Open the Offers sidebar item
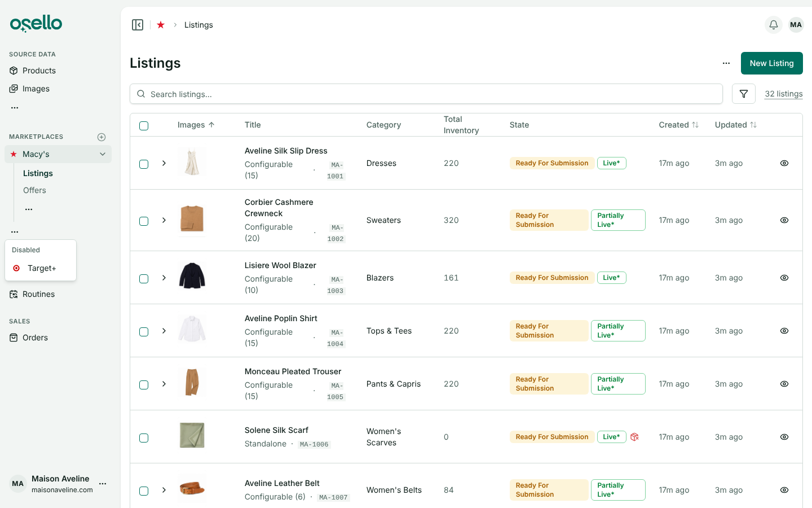The height and width of the screenshot is (508, 812). tap(34, 190)
